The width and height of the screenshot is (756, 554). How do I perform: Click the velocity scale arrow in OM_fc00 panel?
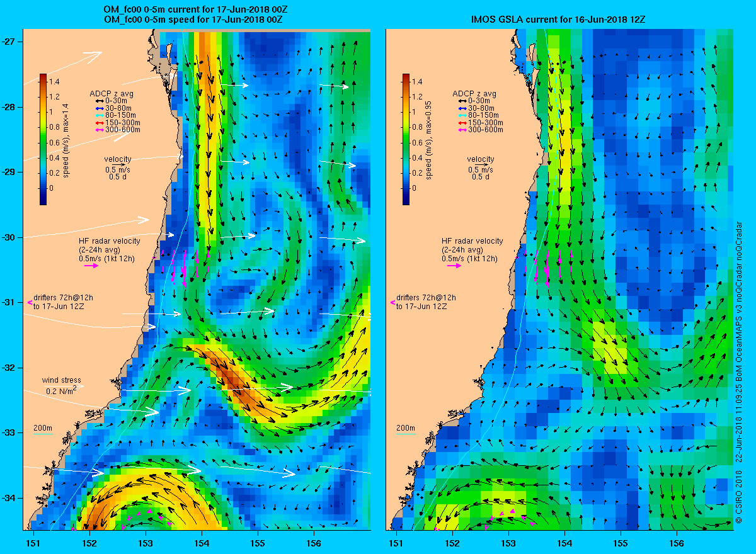pos(118,165)
